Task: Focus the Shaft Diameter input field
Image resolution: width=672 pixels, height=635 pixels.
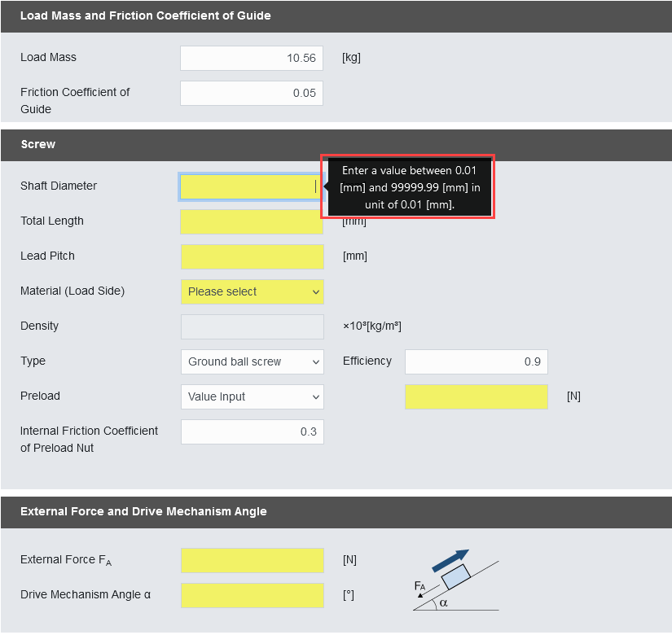Action: pos(252,186)
